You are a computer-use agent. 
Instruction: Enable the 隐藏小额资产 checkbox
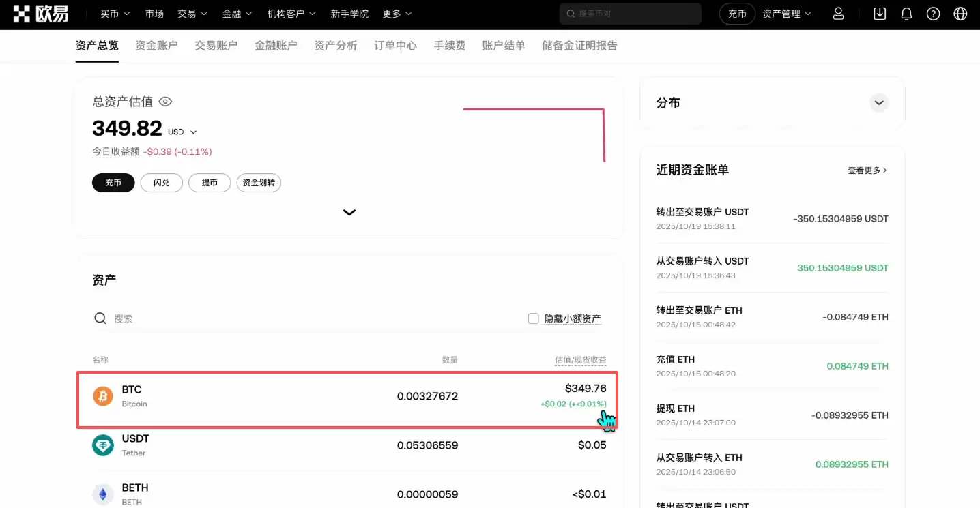(533, 318)
